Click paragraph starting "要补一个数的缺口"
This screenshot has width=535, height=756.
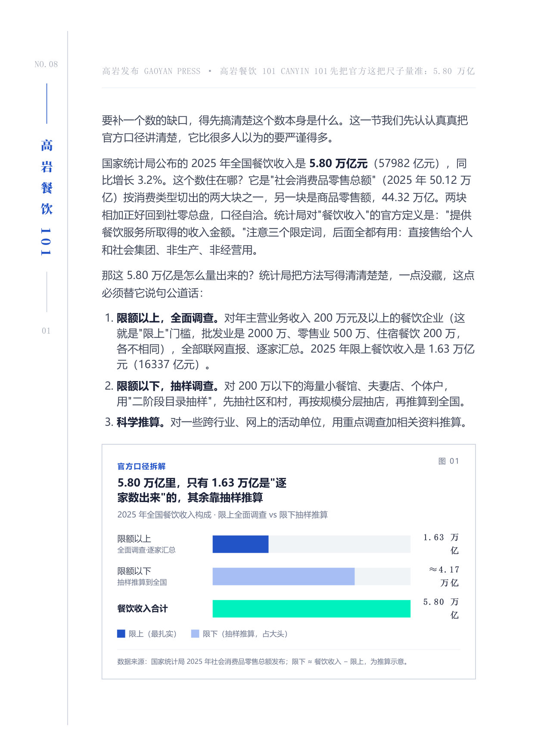(285, 129)
